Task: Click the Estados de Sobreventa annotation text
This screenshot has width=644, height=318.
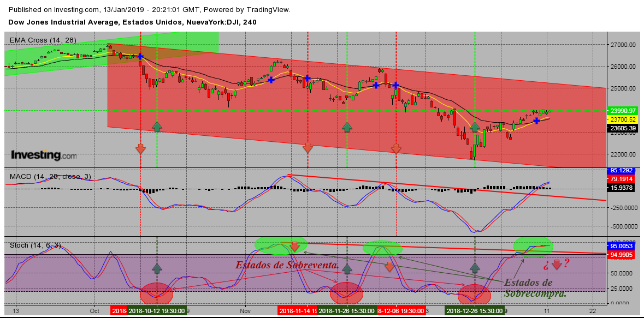Action: (287, 266)
